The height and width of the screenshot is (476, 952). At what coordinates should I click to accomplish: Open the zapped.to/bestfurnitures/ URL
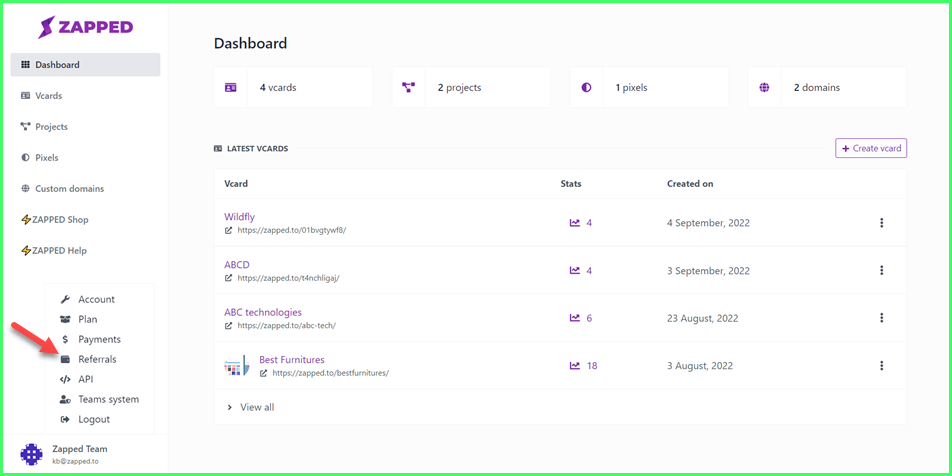[x=330, y=373]
